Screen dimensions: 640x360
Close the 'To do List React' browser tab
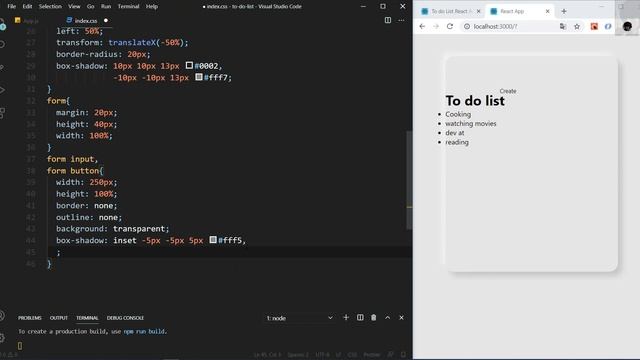478,11
